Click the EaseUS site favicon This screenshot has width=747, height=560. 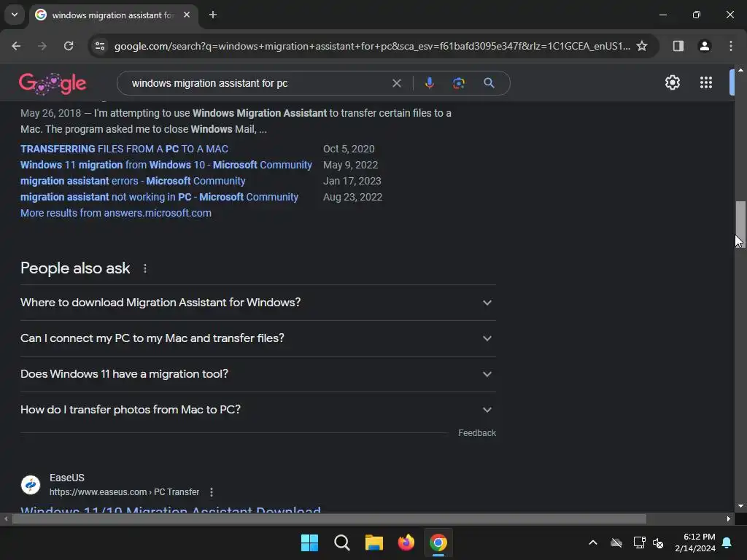(31, 485)
